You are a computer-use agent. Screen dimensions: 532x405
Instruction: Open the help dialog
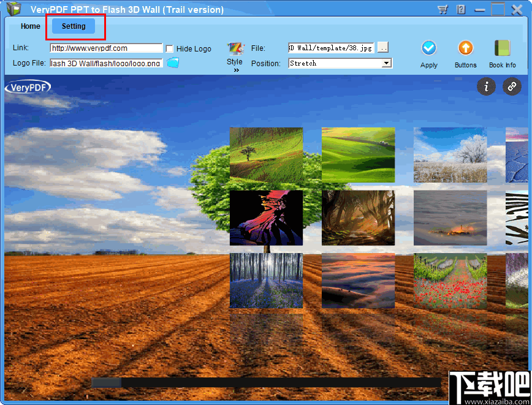pos(460,9)
